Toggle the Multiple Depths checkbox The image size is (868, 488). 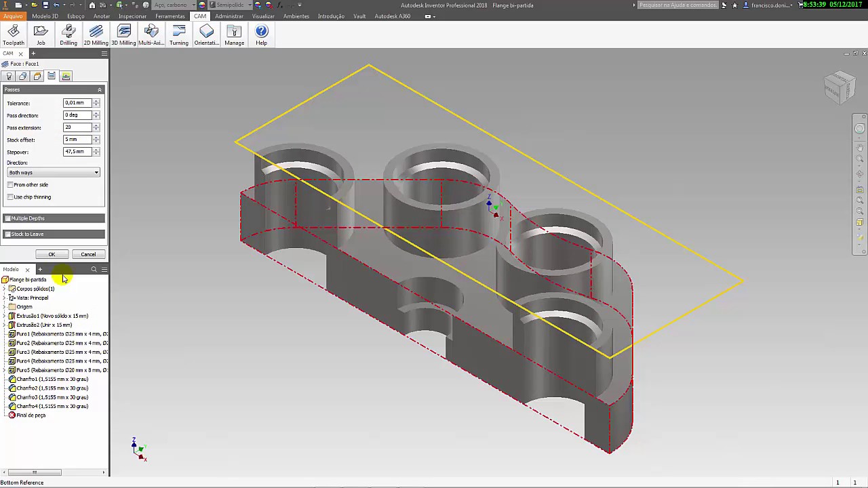7,218
